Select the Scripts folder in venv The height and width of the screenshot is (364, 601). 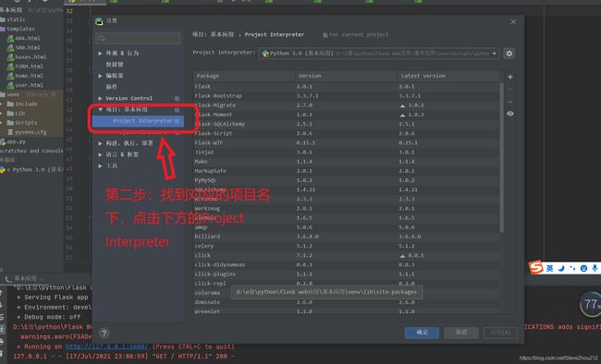pos(22,123)
